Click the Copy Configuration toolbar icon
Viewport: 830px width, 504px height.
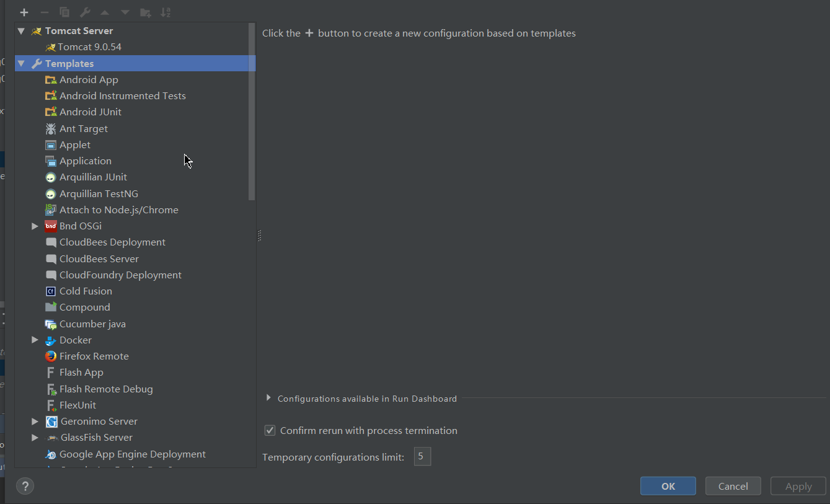(x=64, y=12)
